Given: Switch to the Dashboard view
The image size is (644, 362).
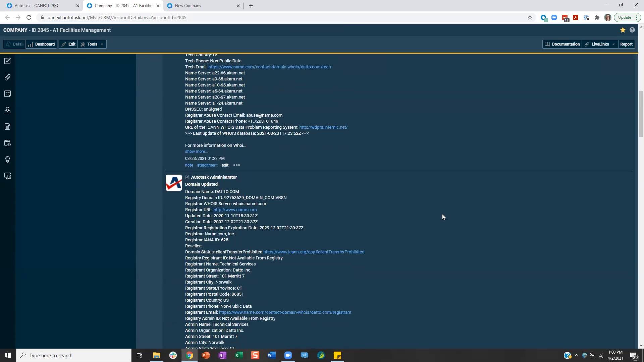Looking at the screenshot, I should point(41,44).
